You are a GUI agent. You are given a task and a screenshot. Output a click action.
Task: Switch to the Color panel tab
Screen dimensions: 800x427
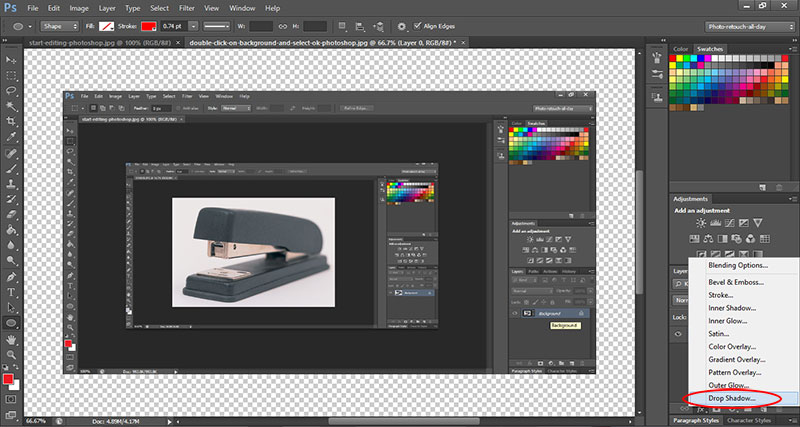click(680, 48)
